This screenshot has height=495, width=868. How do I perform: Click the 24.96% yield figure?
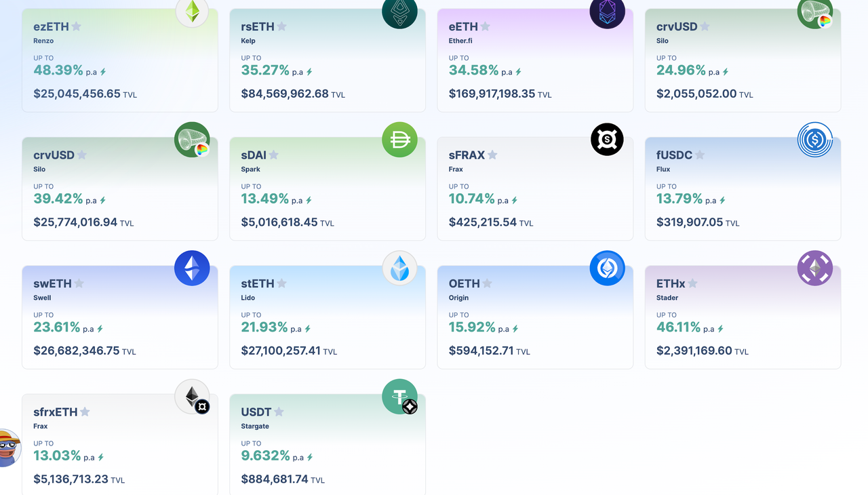pyautogui.click(x=682, y=70)
